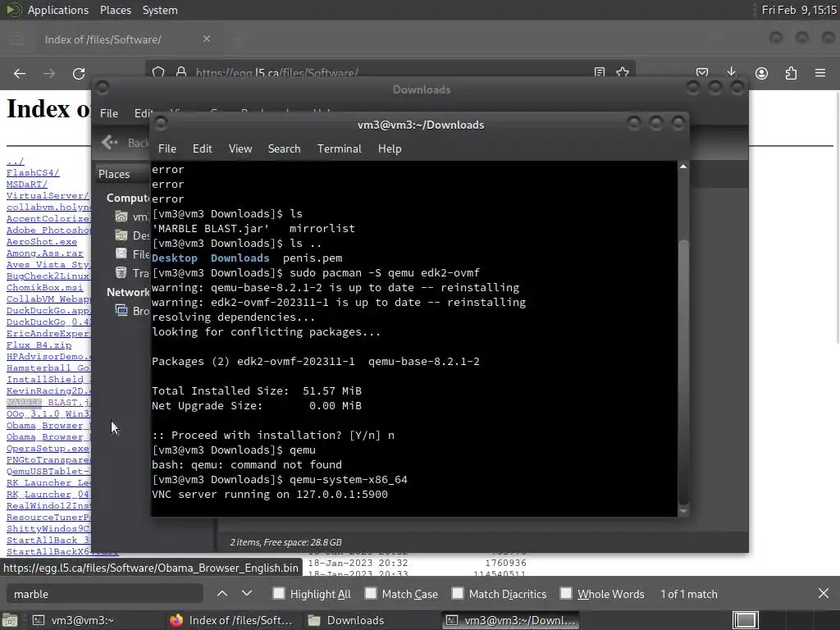Click the terminal scrollbar up arrow
This screenshot has height=630, width=840.
pyautogui.click(x=683, y=167)
